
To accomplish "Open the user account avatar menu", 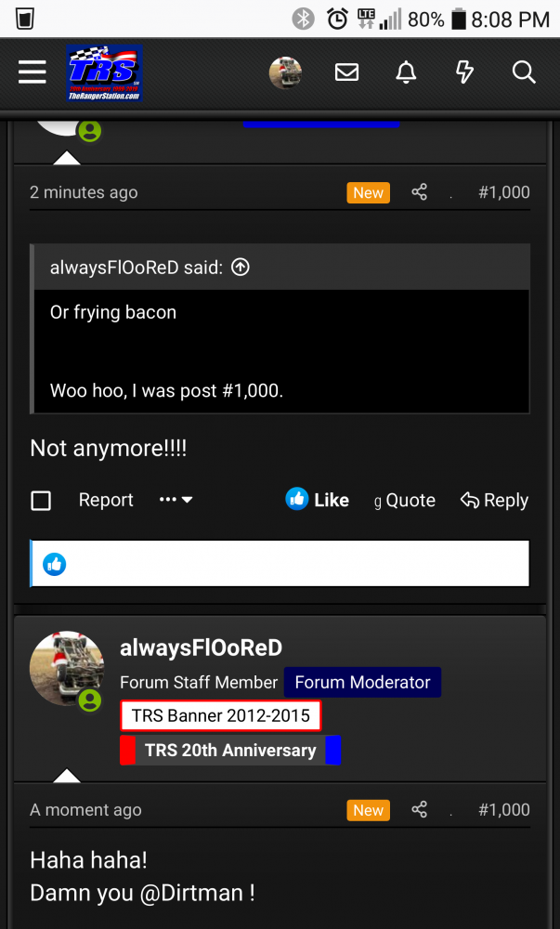I will click(x=285, y=72).
